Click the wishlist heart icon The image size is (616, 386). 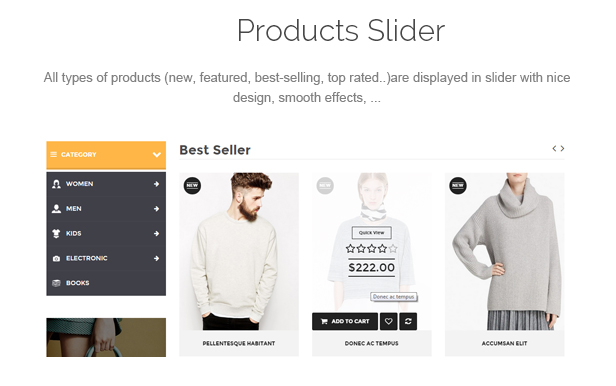pos(389,322)
